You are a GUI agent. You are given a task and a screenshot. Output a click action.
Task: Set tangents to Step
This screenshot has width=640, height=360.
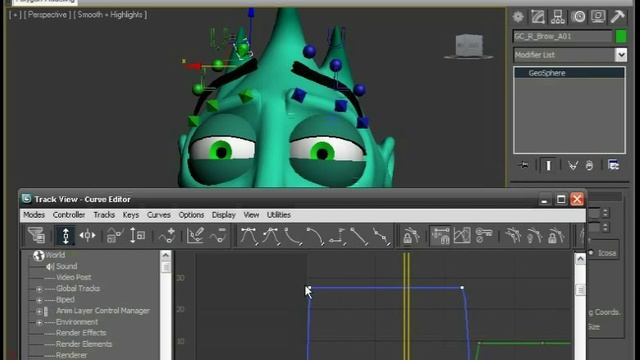338,236
